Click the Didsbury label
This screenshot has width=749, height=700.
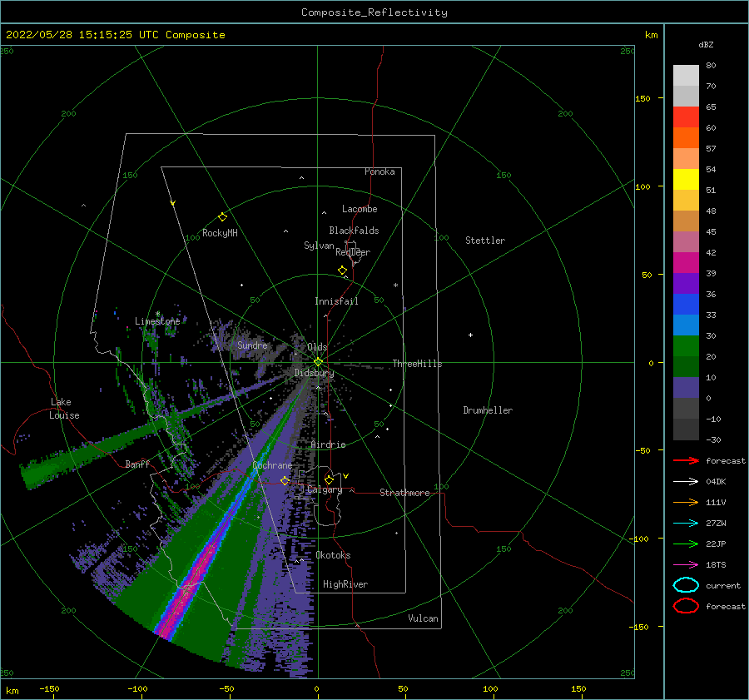point(314,373)
